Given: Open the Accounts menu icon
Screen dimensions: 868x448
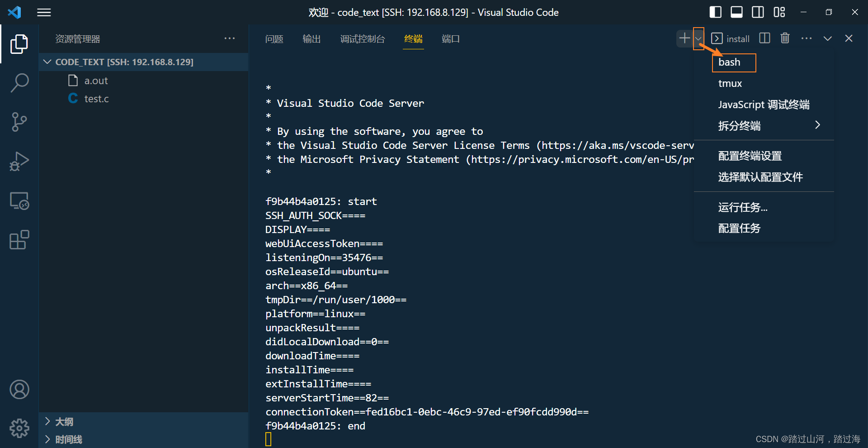Looking at the screenshot, I should pyautogui.click(x=19, y=389).
